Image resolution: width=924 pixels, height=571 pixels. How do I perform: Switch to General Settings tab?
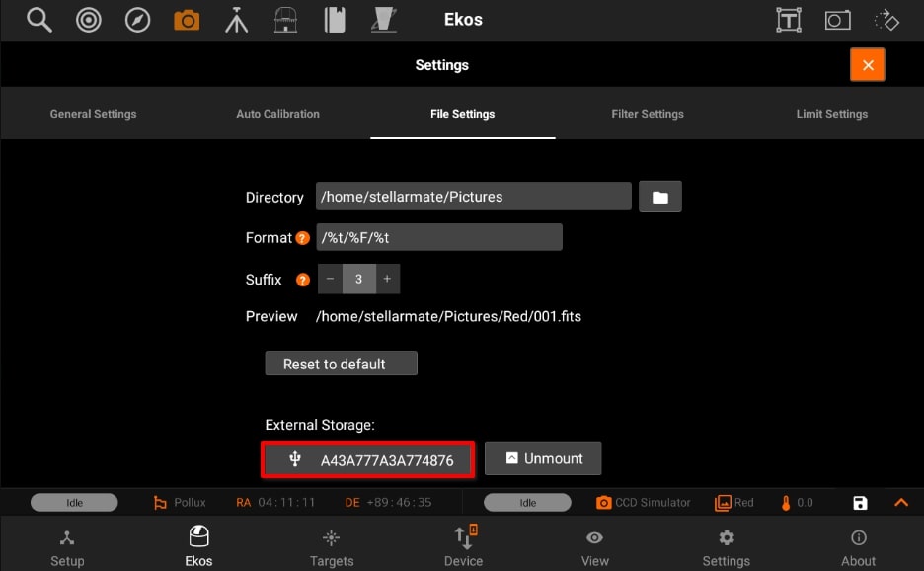[x=93, y=114]
